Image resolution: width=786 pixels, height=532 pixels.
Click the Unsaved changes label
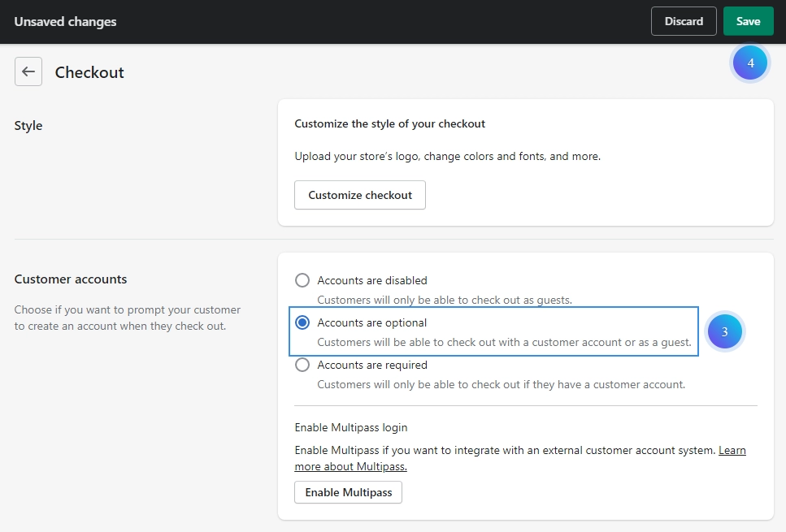pos(65,22)
